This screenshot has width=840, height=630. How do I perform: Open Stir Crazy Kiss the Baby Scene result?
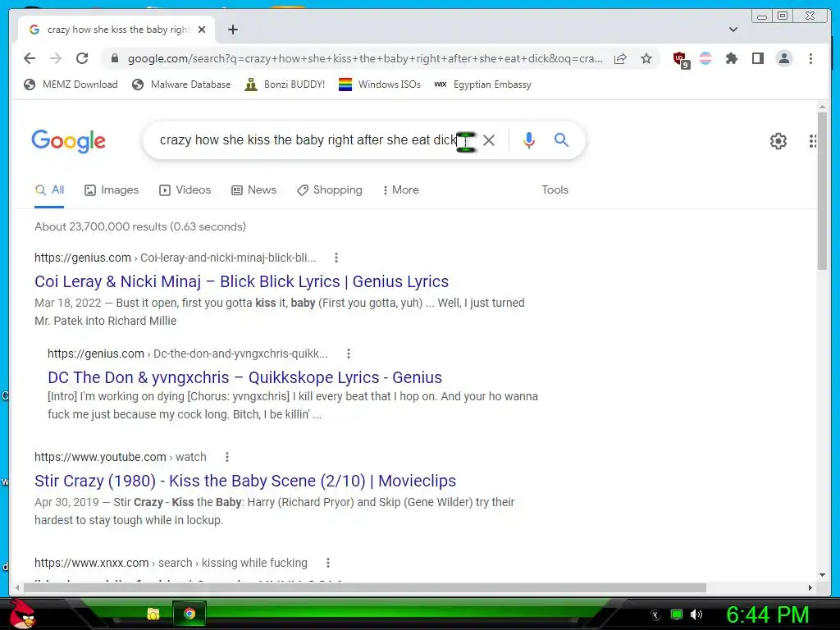coord(245,481)
